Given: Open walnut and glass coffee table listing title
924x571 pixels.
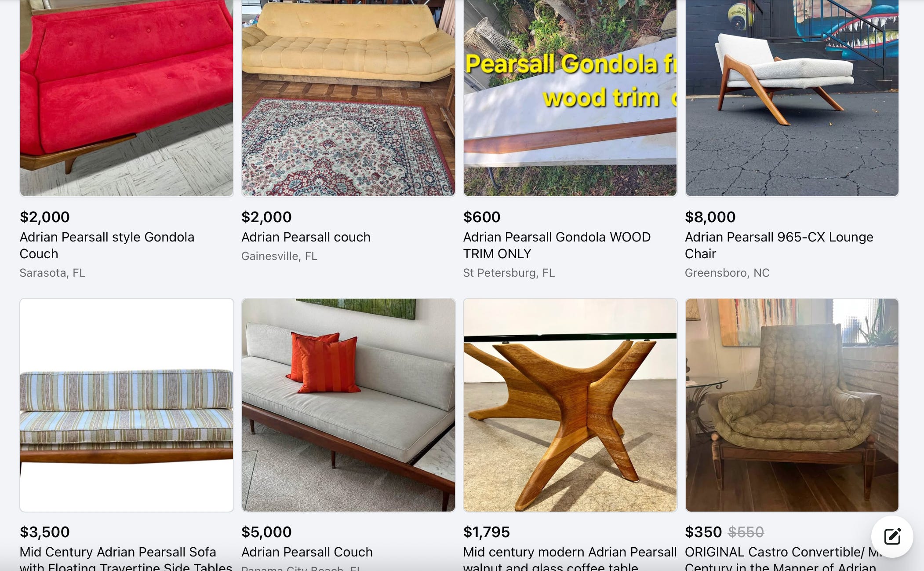Looking at the screenshot, I should (570, 558).
